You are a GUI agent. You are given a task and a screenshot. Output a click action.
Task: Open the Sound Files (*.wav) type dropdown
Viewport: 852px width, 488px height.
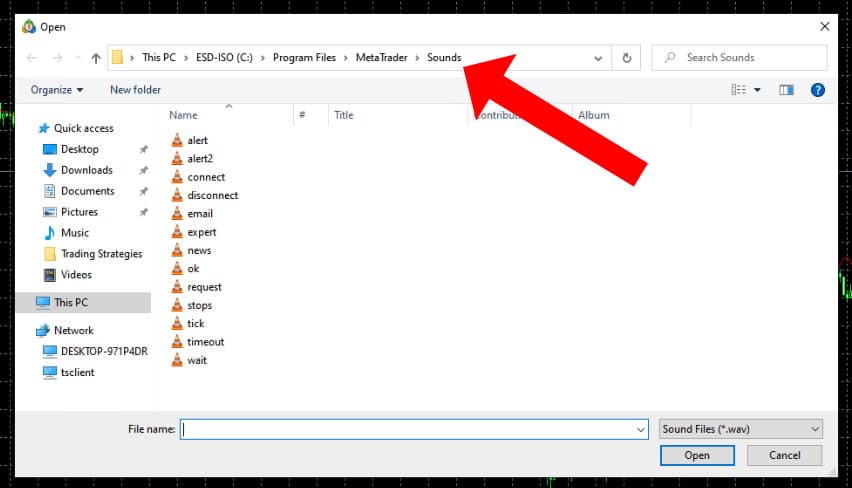point(741,429)
